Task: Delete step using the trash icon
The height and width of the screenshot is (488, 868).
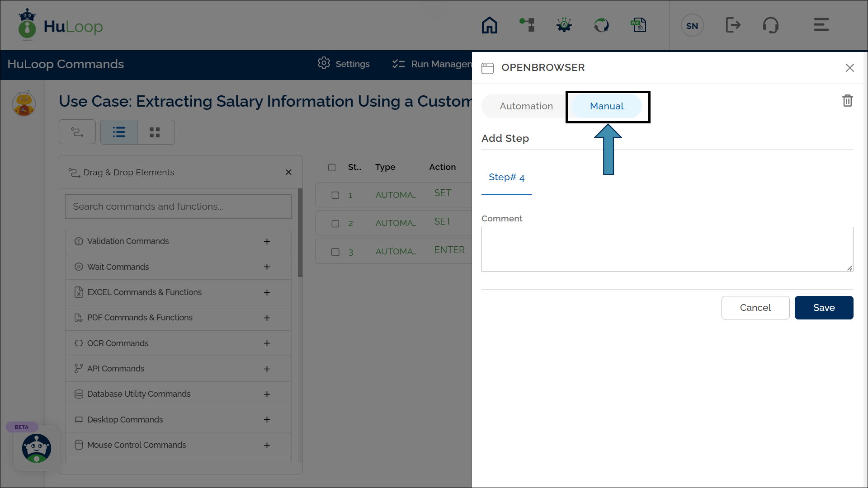Action: tap(847, 100)
